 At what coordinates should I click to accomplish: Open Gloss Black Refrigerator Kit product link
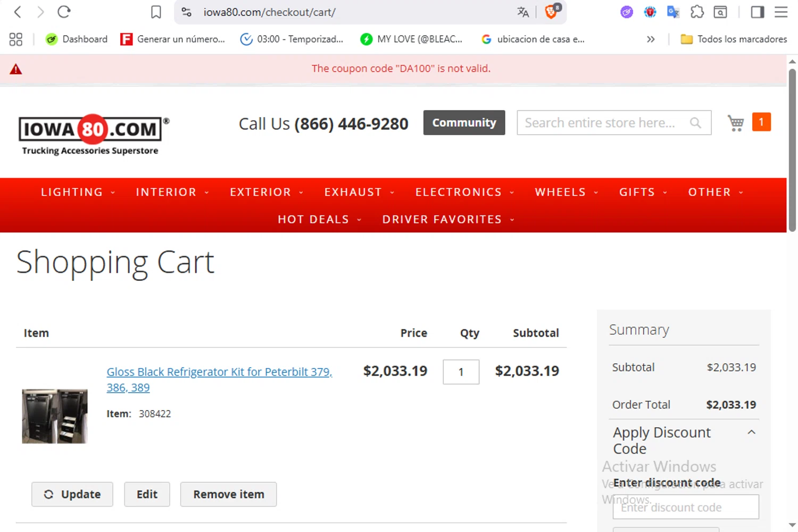tap(219, 379)
